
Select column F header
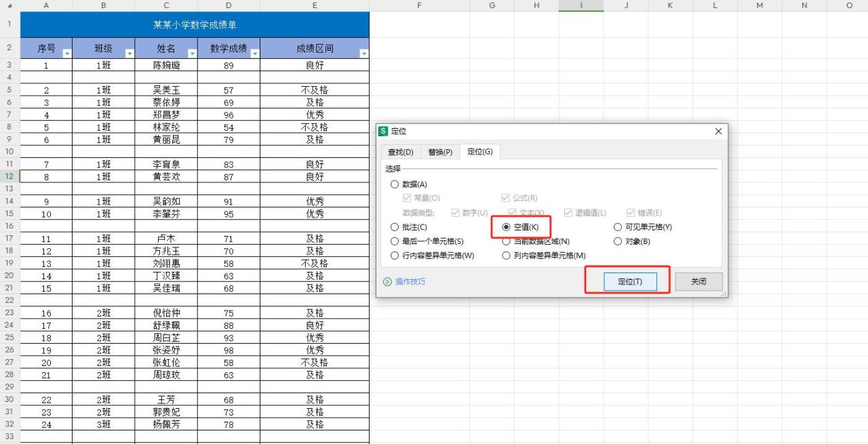(x=420, y=5)
